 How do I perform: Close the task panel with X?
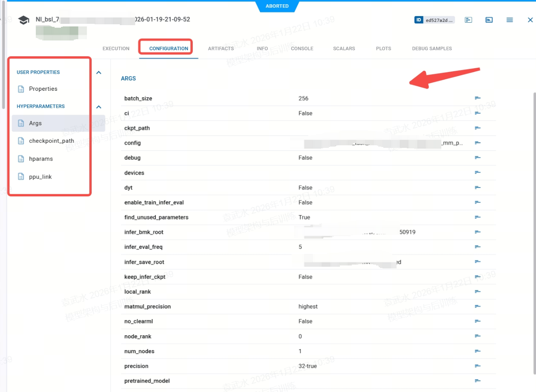pos(530,20)
